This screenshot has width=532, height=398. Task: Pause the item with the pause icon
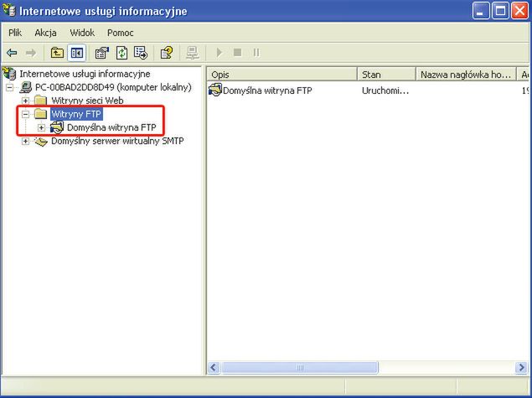click(x=256, y=52)
